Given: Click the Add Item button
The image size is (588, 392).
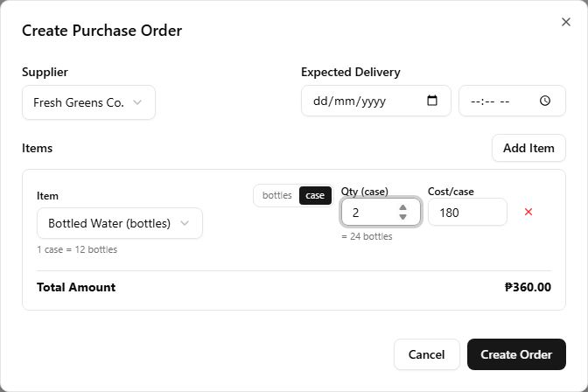Looking at the screenshot, I should pyautogui.click(x=528, y=148).
